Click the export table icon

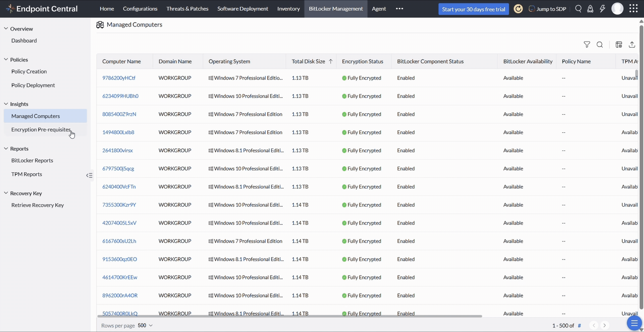coord(632,45)
